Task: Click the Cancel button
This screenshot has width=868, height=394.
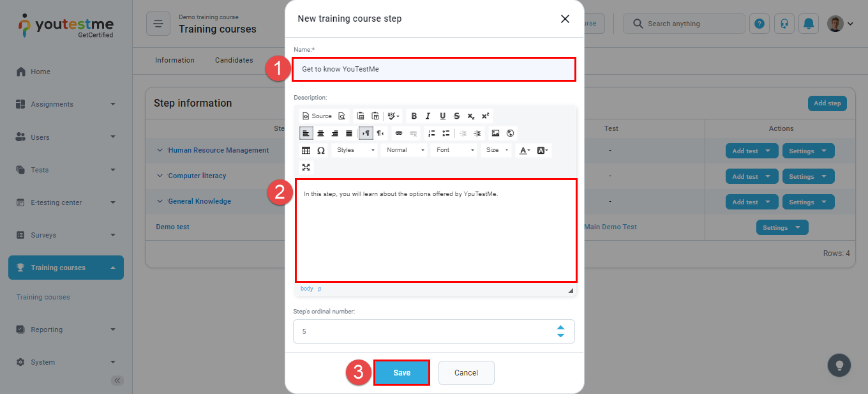Action: [467, 373]
